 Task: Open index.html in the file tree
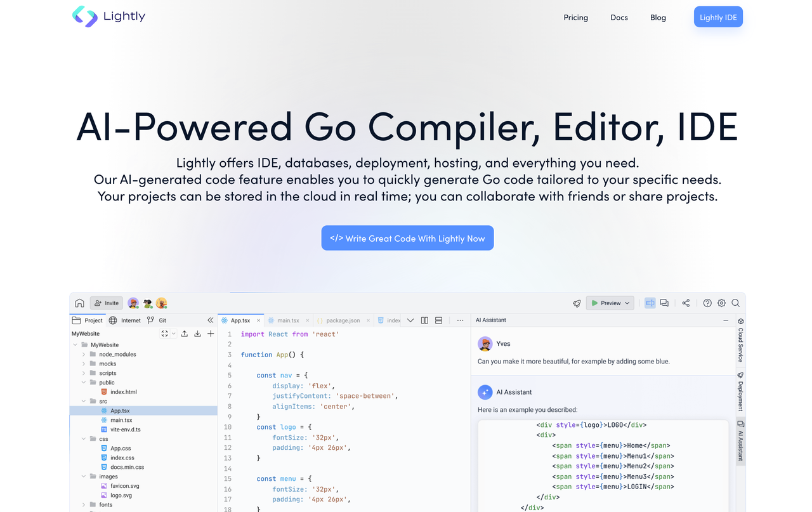click(x=119, y=392)
